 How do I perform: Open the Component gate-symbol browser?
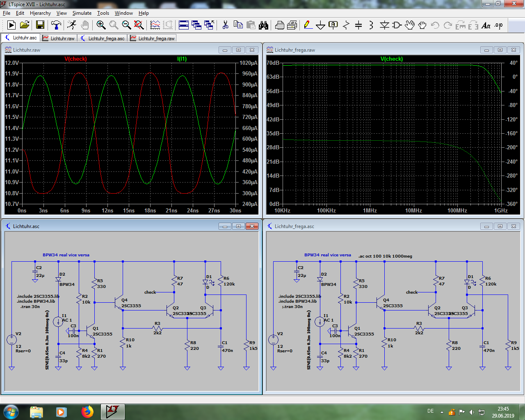coord(397,25)
